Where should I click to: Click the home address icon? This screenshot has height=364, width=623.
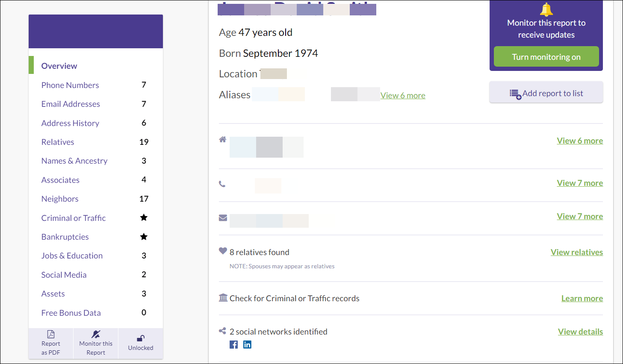[222, 139]
